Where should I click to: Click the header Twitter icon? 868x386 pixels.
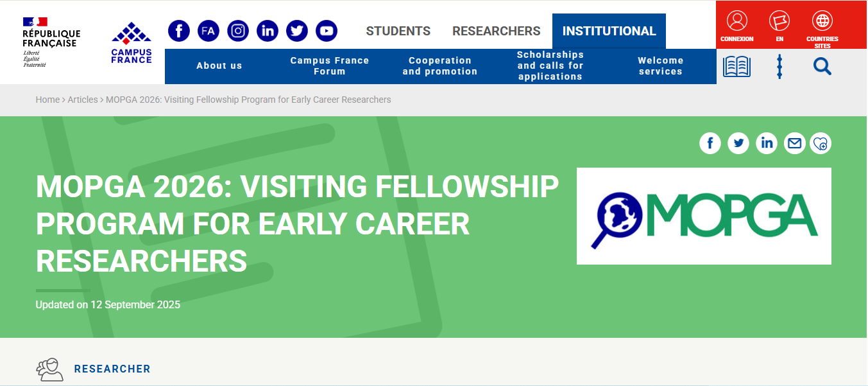[297, 31]
